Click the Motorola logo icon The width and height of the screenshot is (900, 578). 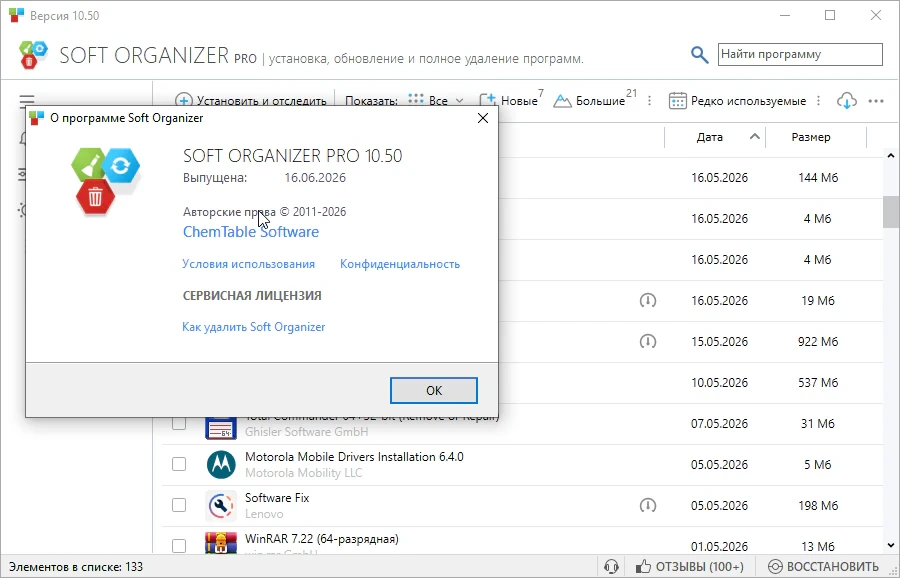point(221,464)
